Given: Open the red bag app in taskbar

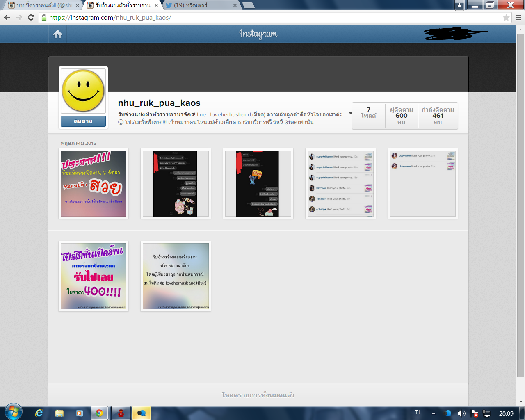Looking at the screenshot, I should 121,413.
